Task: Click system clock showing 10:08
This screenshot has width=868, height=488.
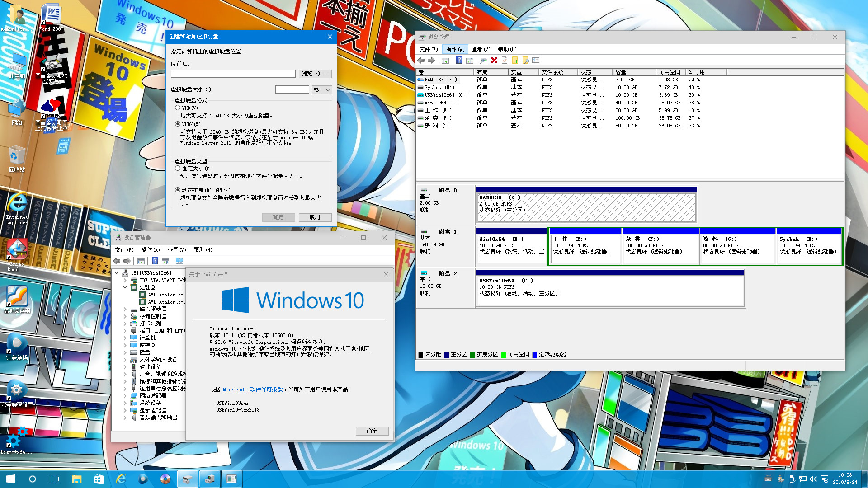Action: [x=845, y=479]
